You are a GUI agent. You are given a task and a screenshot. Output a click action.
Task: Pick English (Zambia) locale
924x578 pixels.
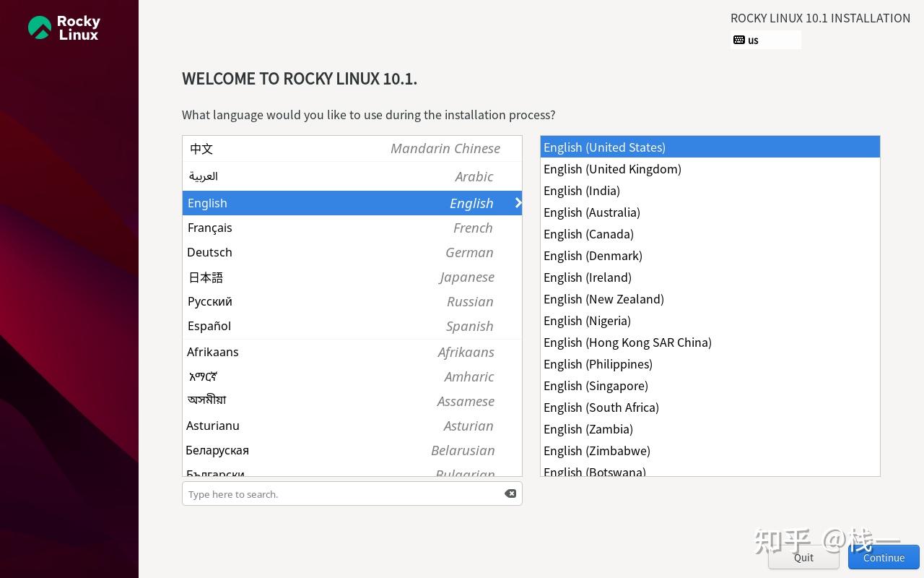click(x=710, y=428)
